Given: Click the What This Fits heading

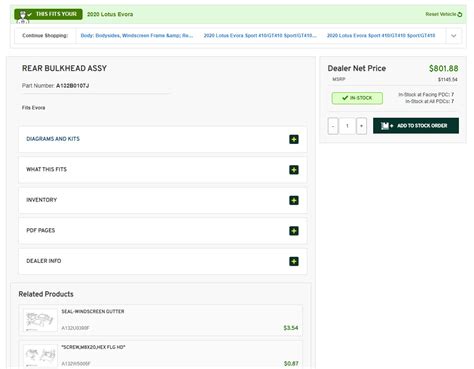Looking at the screenshot, I should (46, 169).
